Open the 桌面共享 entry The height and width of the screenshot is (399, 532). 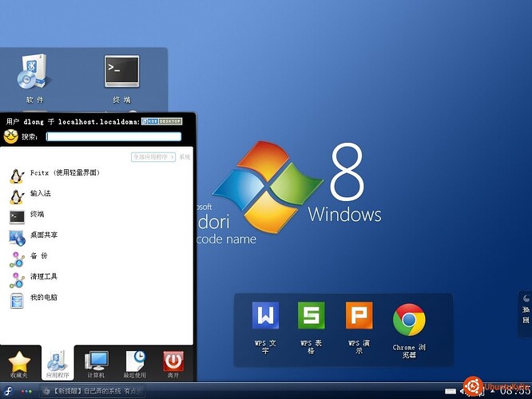click(97, 238)
